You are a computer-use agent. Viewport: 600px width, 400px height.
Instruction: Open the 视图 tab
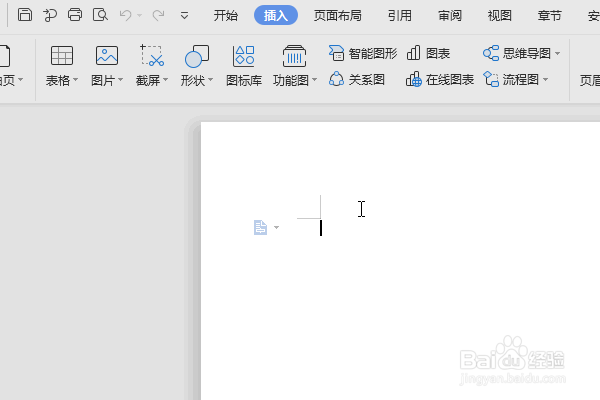tap(499, 15)
